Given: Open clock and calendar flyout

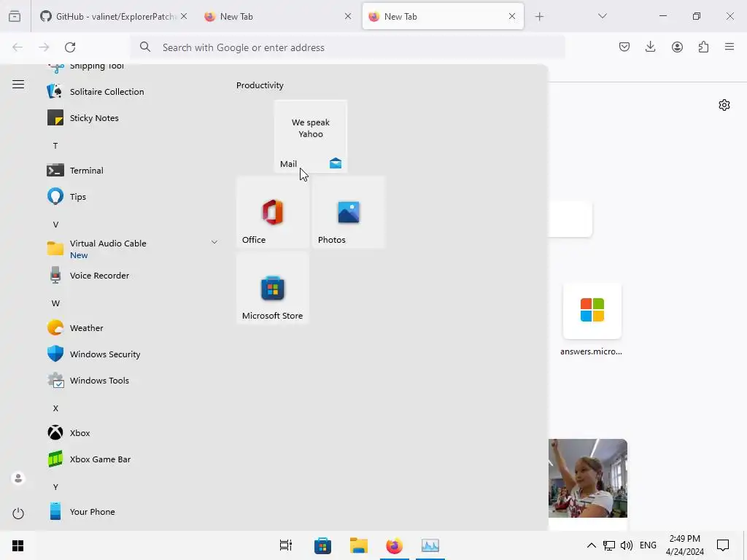Looking at the screenshot, I should (684, 545).
